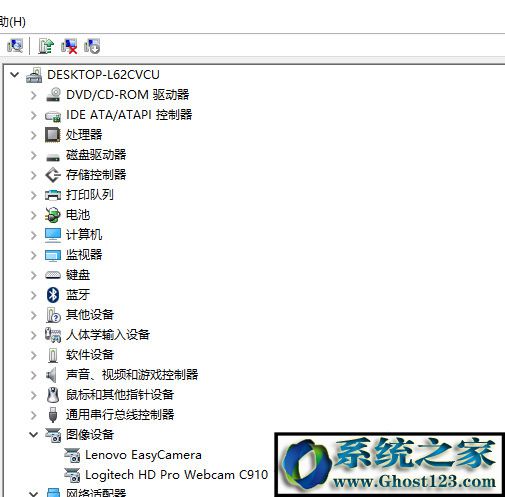Expand the 其他设备 category

[x=33, y=315]
